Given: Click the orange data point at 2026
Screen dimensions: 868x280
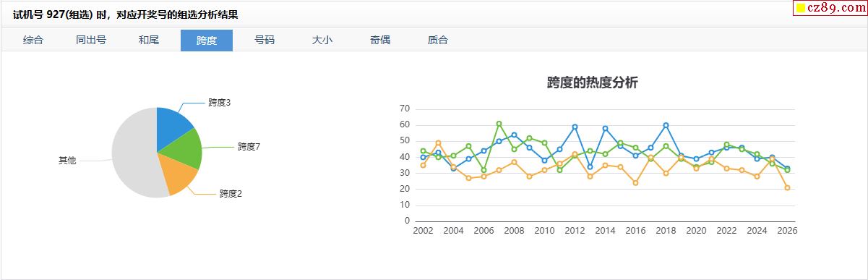Looking at the screenshot, I should tap(787, 187).
